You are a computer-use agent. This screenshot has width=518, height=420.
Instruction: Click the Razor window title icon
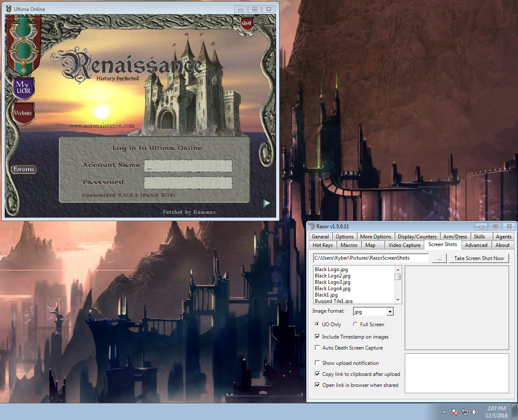[311, 226]
